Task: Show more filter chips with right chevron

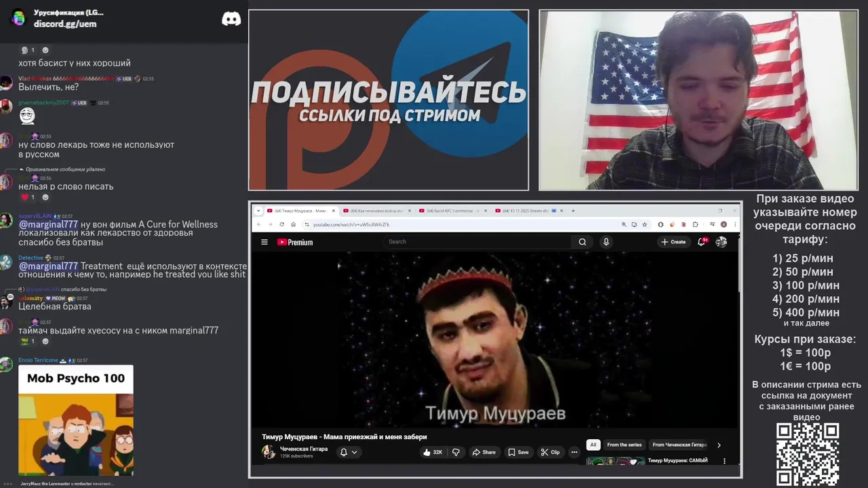Action: [719, 445]
